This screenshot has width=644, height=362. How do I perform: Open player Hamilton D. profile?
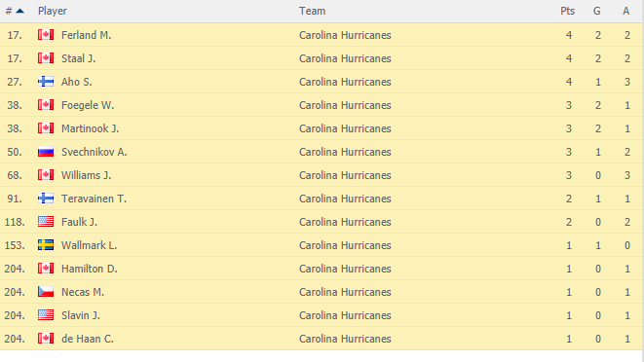tap(90, 269)
